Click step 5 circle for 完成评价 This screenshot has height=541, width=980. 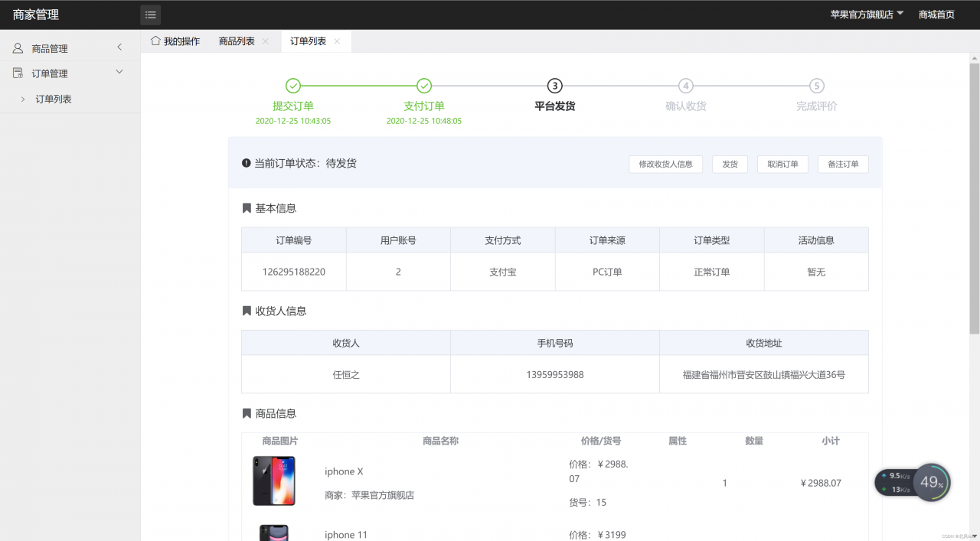[817, 86]
